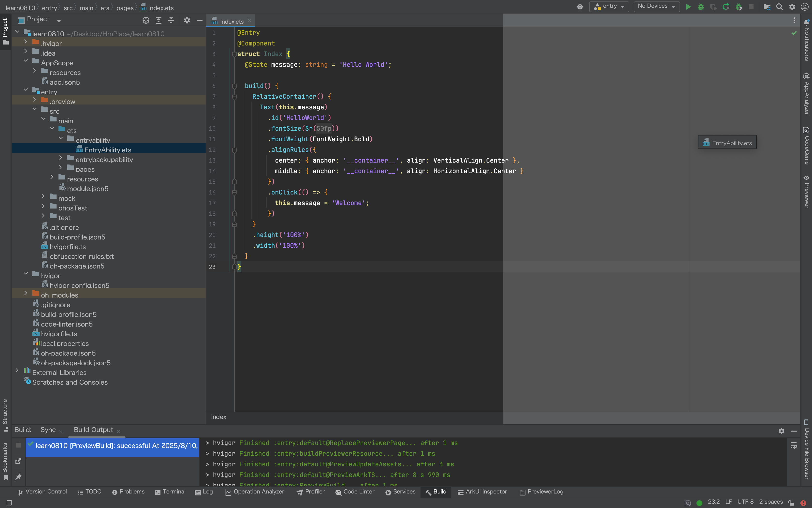Toggle the Bookmarks tool window
Image resolution: width=812 pixels, height=508 pixels.
[5, 462]
